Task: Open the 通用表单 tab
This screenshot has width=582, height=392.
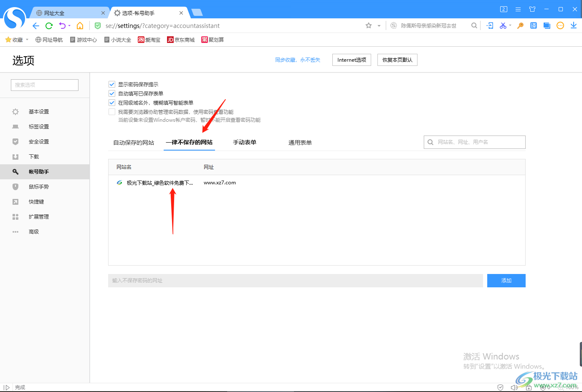Action: coord(300,143)
